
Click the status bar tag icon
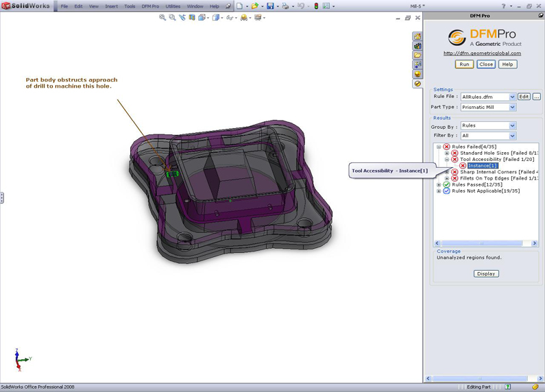(x=535, y=387)
